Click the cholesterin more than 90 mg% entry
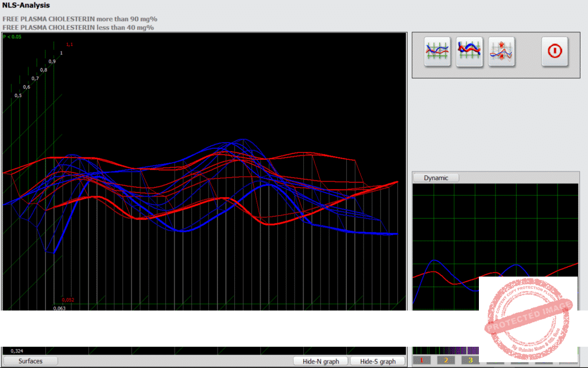Viewport: 588px width, 368px height. pyautogui.click(x=80, y=19)
